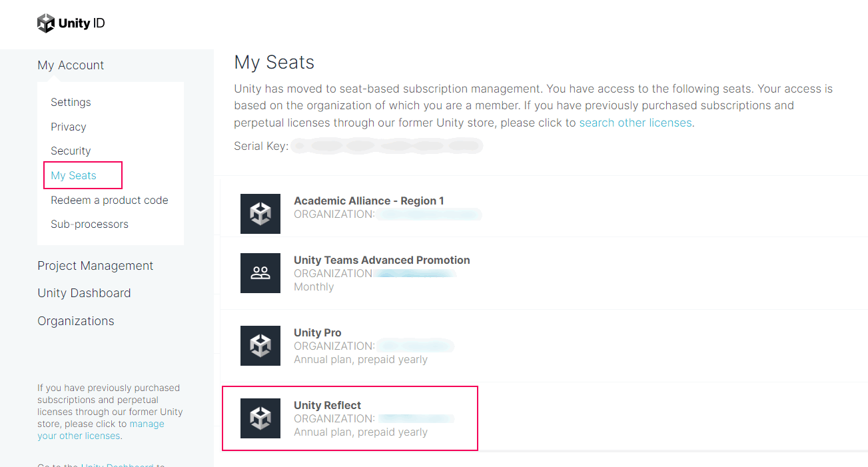Expand the Project Management section
This screenshot has width=868, height=467.
(x=95, y=265)
